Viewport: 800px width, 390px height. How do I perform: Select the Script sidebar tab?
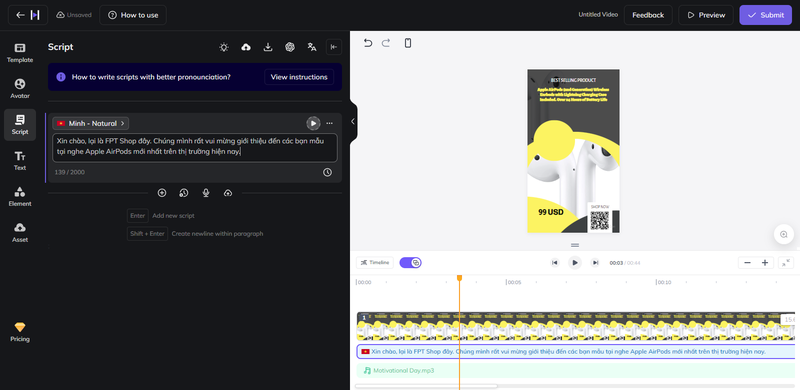[20, 125]
